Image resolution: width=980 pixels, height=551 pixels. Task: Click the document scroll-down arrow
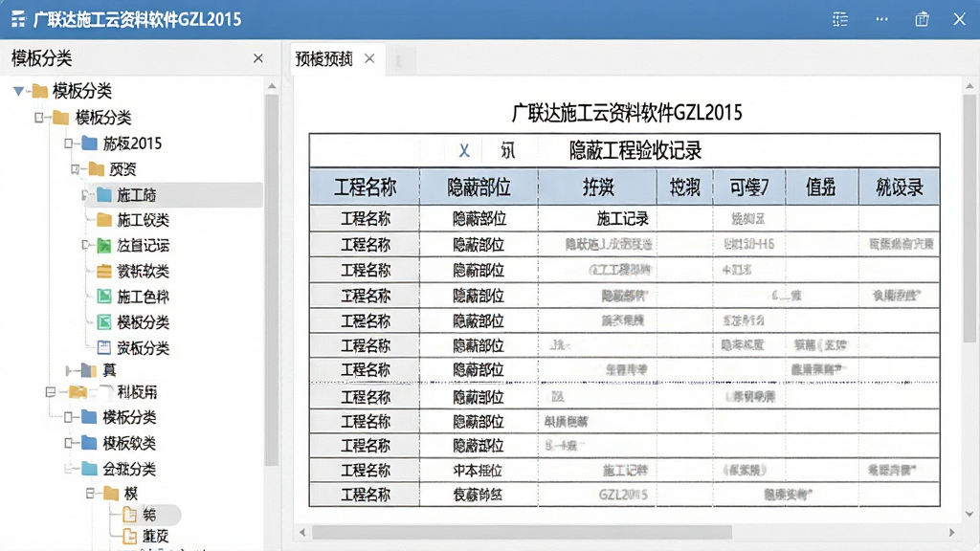coord(969,514)
